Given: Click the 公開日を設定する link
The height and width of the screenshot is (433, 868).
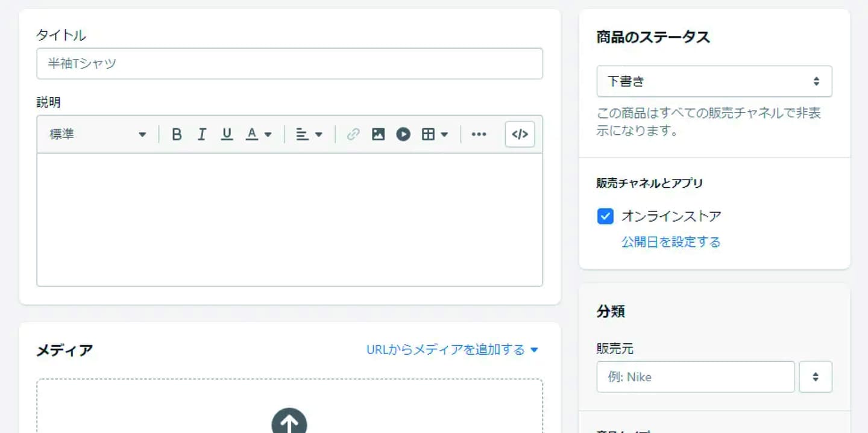Looking at the screenshot, I should click(671, 242).
